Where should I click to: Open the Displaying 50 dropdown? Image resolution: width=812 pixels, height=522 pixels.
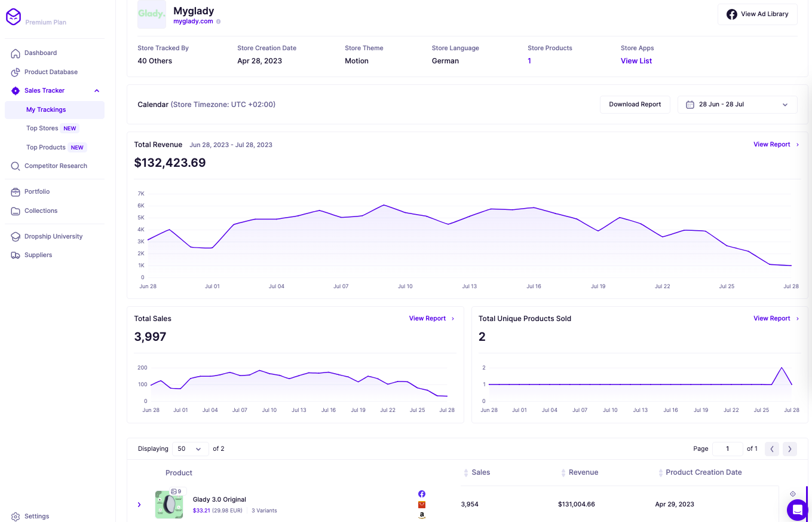190,448
